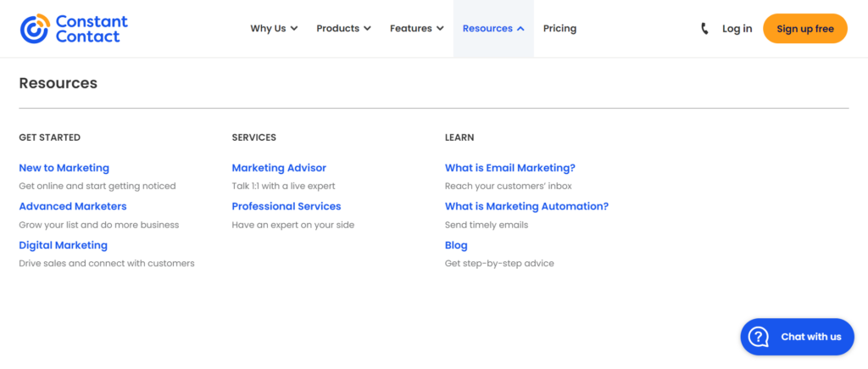The width and height of the screenshot is (868, 369).
Task: Go to Advanced Marketers resources
Action: (x=73, y=207)
